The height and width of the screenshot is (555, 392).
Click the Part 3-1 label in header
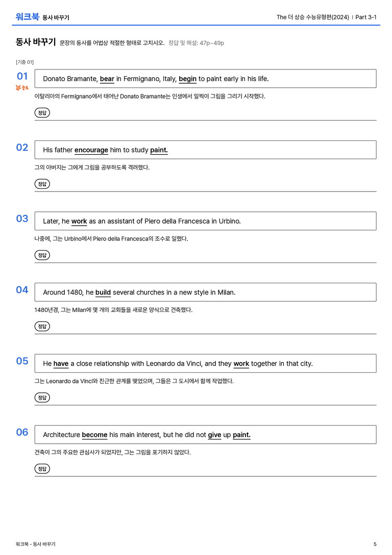(x=366, y=17)
